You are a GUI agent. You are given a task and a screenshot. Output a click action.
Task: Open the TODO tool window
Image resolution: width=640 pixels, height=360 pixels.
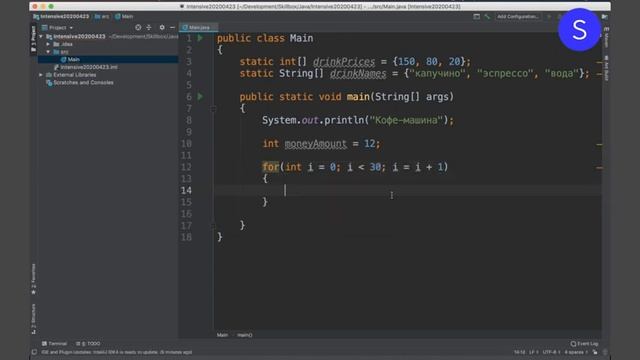coord(88,344)
